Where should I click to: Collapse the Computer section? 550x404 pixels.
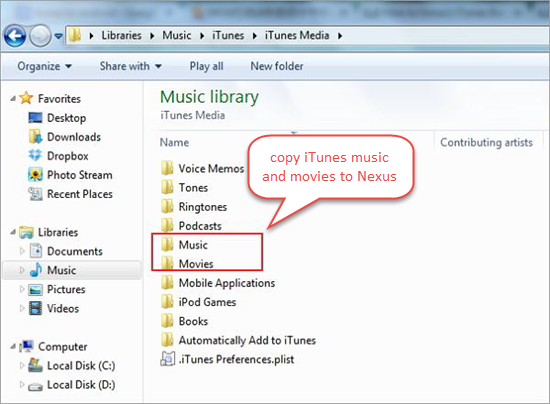(13, 346)
